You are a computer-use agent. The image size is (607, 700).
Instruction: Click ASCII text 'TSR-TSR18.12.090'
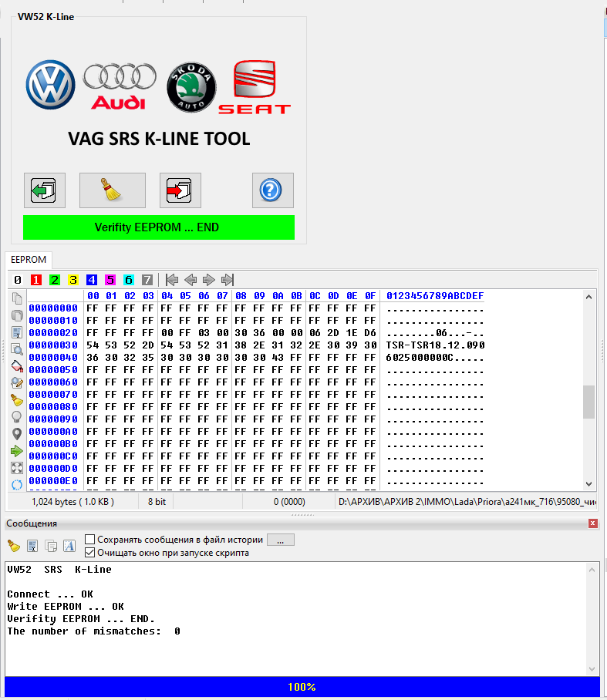435,345
